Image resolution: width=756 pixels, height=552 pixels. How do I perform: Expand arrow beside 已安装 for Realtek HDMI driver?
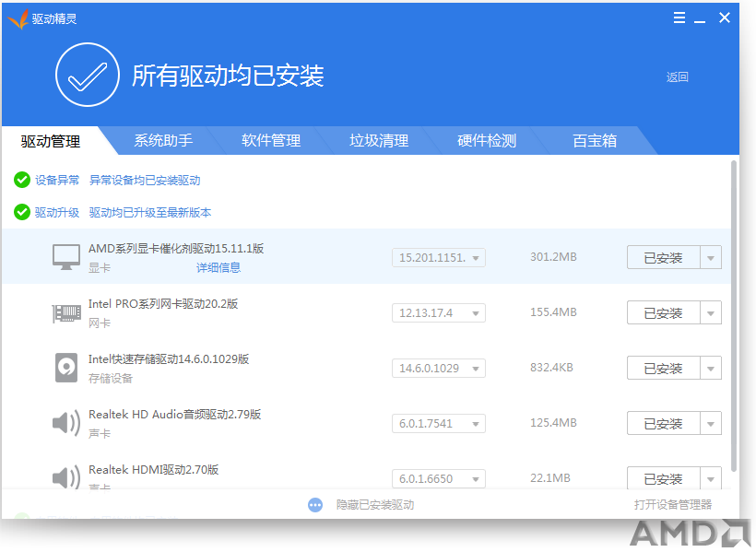coord(711,478)
